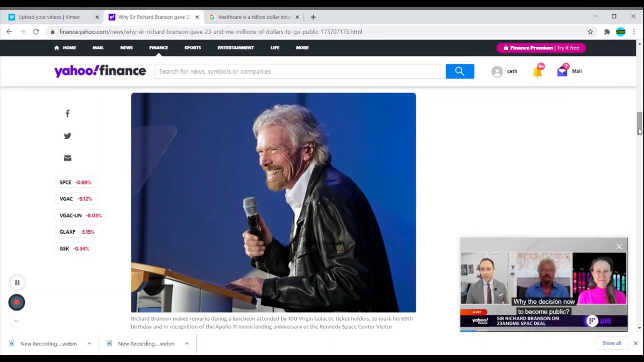644x362 pixels.
Task: Close the healthcare Google search tab
Action: [x=297, y=17]
